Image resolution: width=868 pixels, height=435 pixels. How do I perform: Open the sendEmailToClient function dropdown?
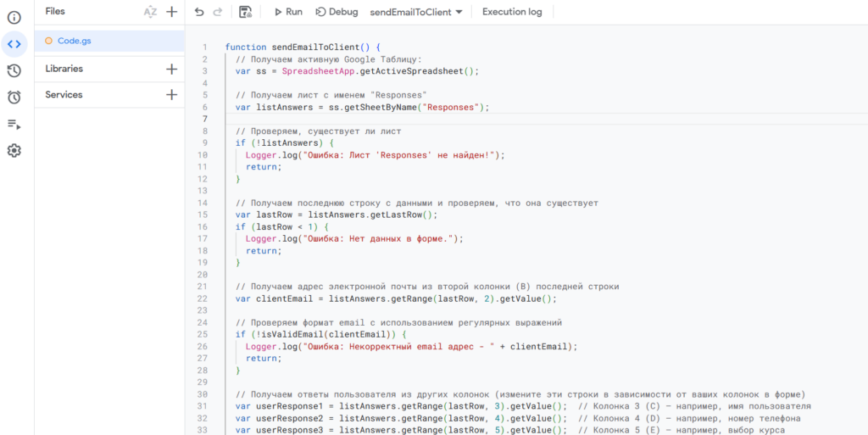(415, 12)
